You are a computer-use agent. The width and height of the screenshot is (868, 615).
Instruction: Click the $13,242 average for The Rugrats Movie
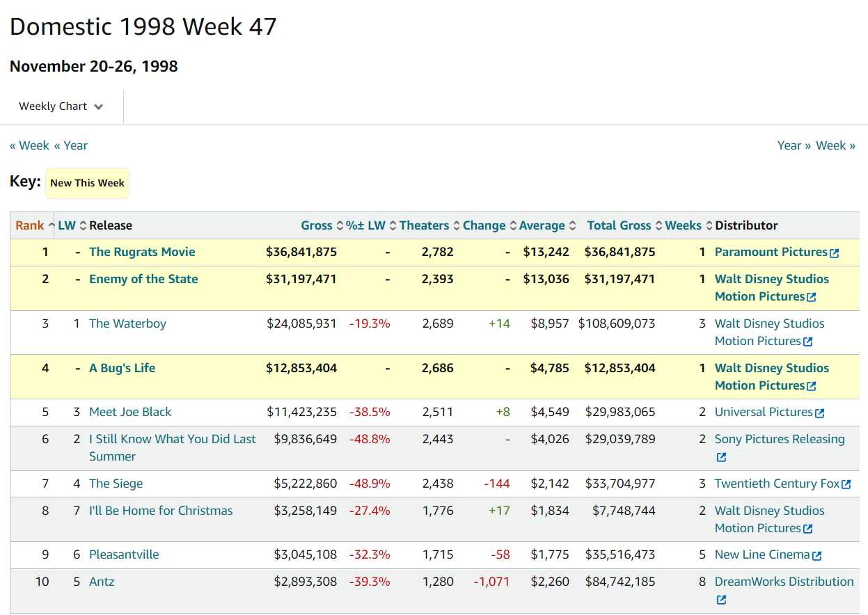[546, 252]
